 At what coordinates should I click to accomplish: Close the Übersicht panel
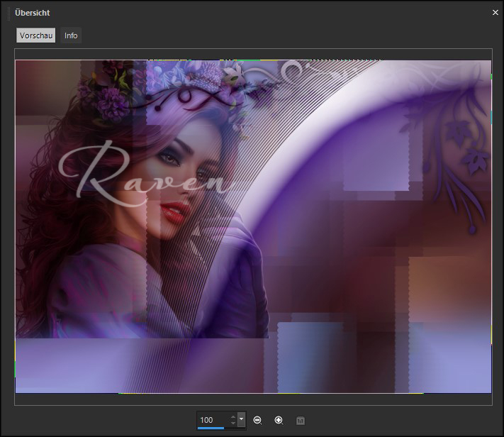point(495,12)
